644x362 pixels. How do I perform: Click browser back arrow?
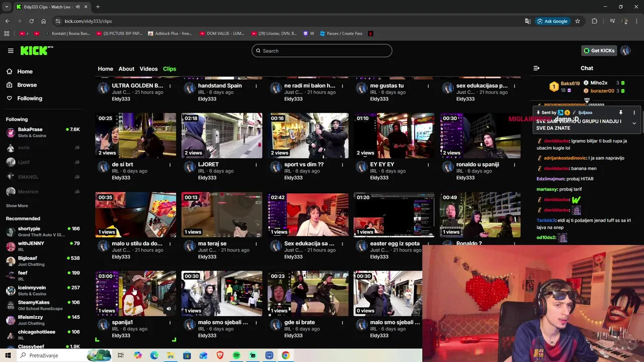pyautogui.click(x=7, y=21)
